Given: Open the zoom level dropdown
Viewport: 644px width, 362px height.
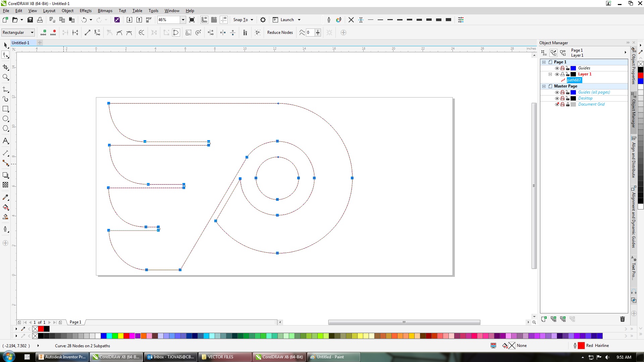Looking at the screenshot, I should [183, 20].
